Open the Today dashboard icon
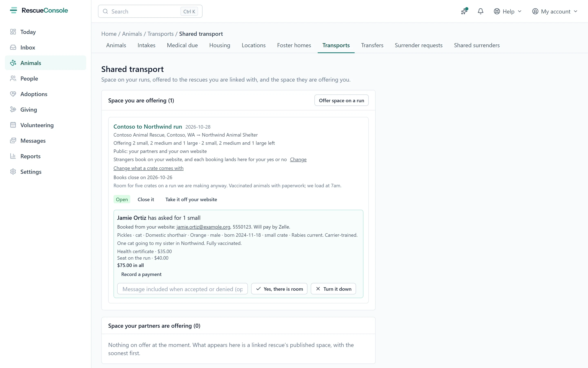 [13, 32]
